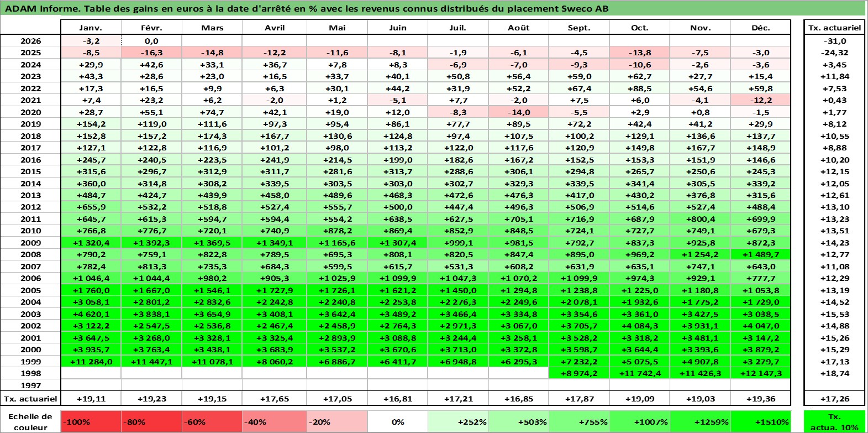Select the '-31,0' rate for 2026
Screen dimensions: 868x433
point(834,41)
